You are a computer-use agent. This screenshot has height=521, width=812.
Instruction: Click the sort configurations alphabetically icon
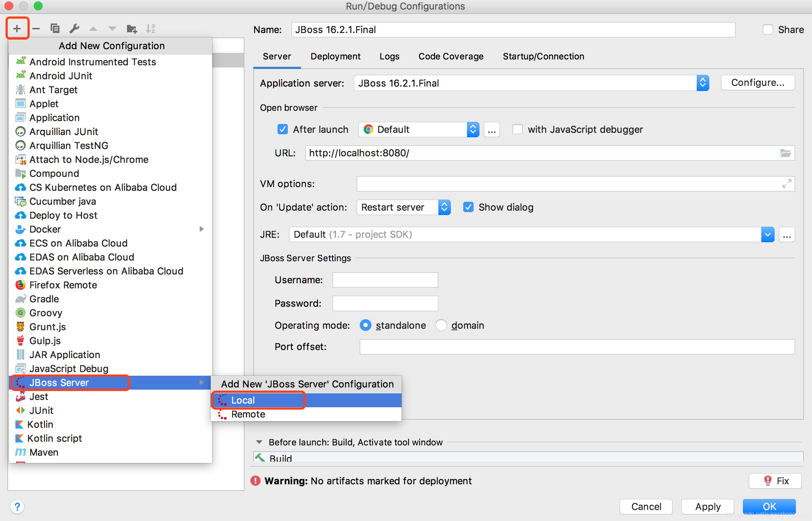click(151, 28)
